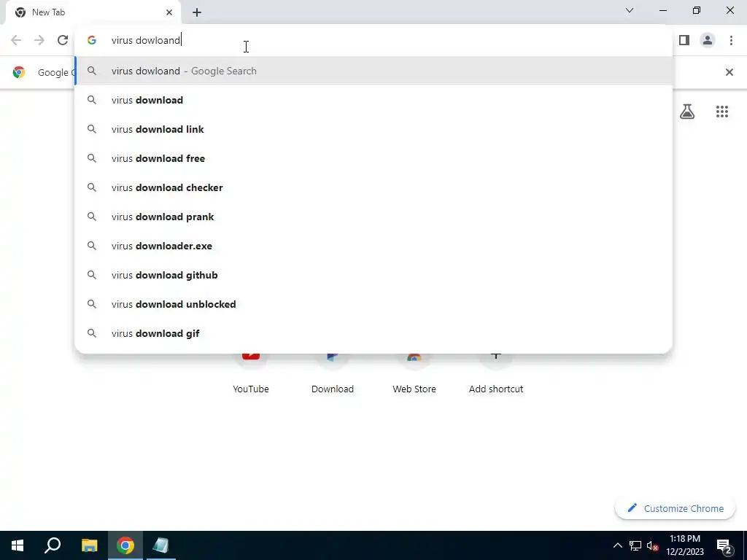Open the taskbar clock and date

pos(684,545)
